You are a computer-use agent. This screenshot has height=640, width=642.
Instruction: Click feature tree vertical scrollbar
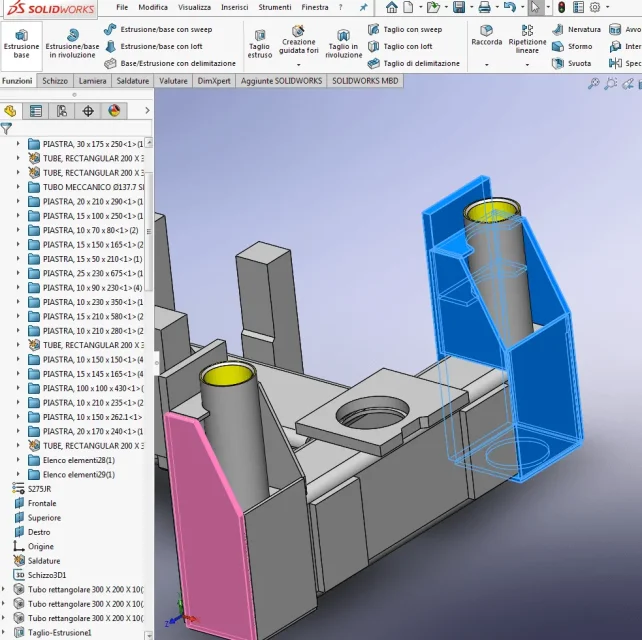[x=149, y=232]
